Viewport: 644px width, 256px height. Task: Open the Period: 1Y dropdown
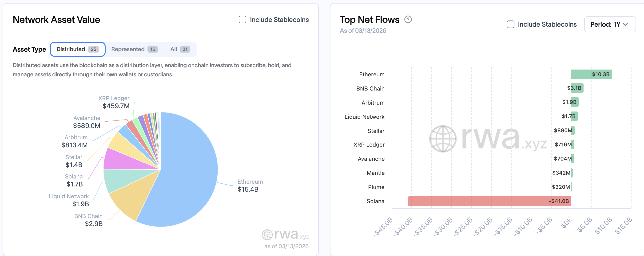point(610,24)
